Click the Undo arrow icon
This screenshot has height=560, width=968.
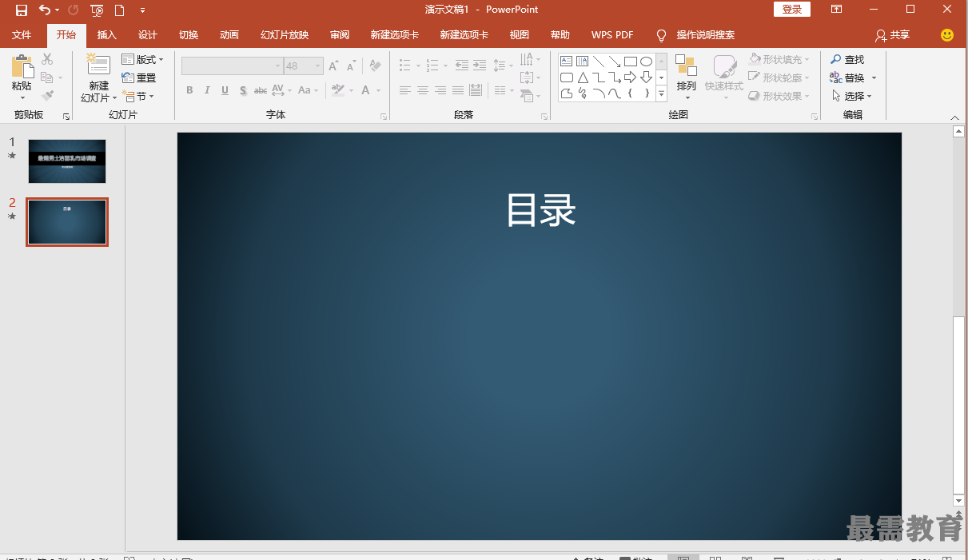pos(45,10)
